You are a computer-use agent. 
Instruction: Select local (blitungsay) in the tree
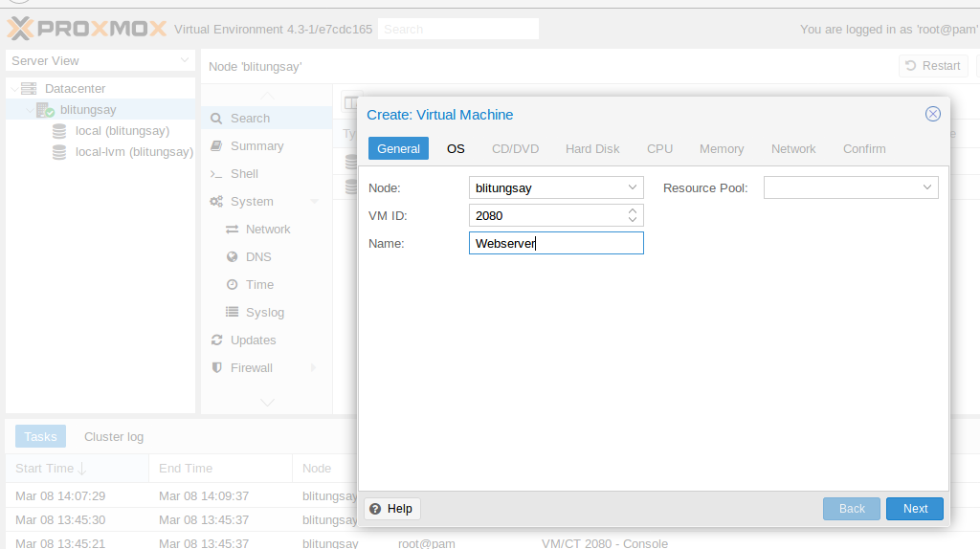click(x=100, y=131)
